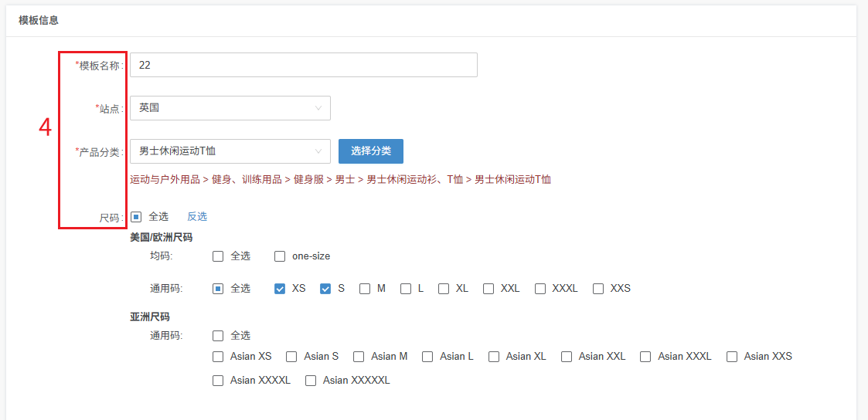Check the Asian M checkbox

(359, 357)
